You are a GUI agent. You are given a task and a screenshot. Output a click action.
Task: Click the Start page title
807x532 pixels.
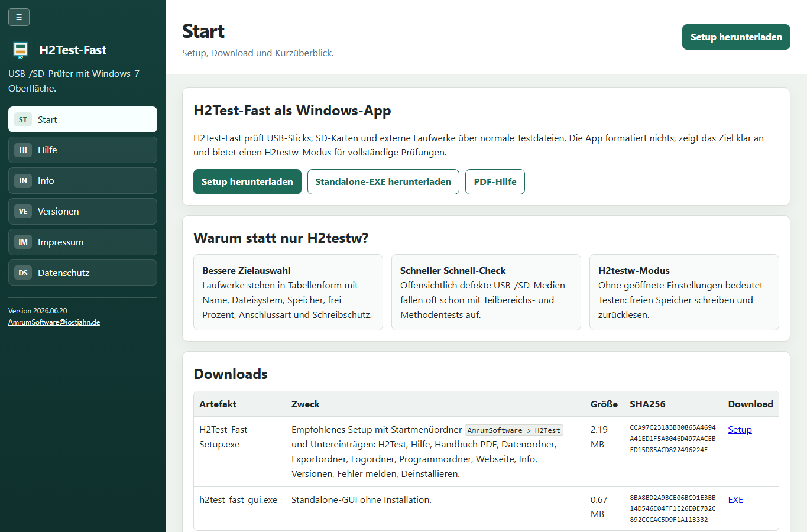tap(203, 31)
